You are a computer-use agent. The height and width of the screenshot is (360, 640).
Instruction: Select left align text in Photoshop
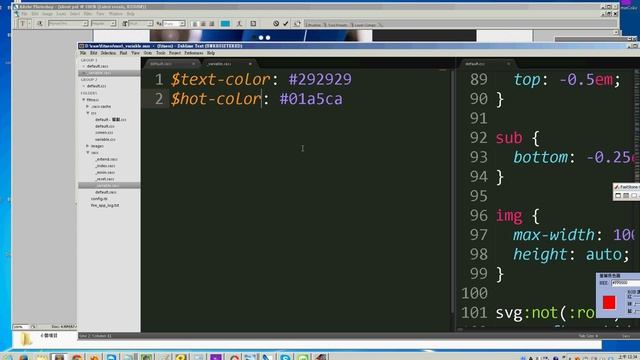(195, 24)
